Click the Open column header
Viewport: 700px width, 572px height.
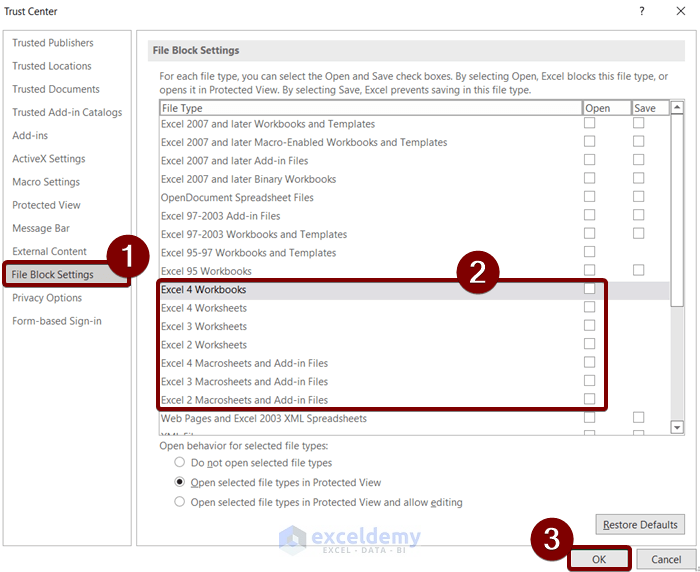click(606, 108)
